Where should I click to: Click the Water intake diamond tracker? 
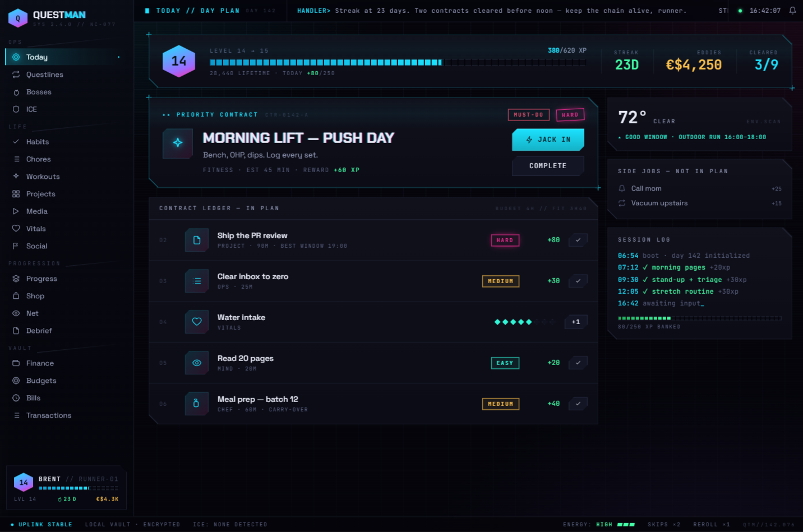pyautogui.click(x=525, y=322)
